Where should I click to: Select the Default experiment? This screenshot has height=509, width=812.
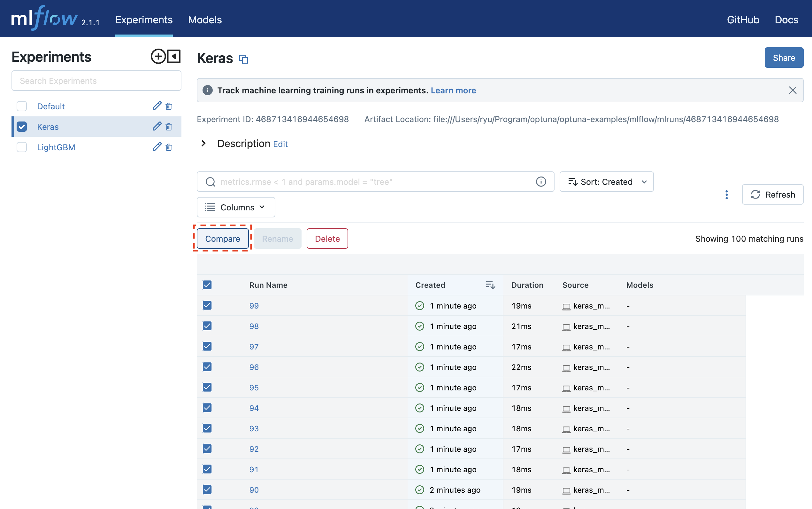click(51, 106)
